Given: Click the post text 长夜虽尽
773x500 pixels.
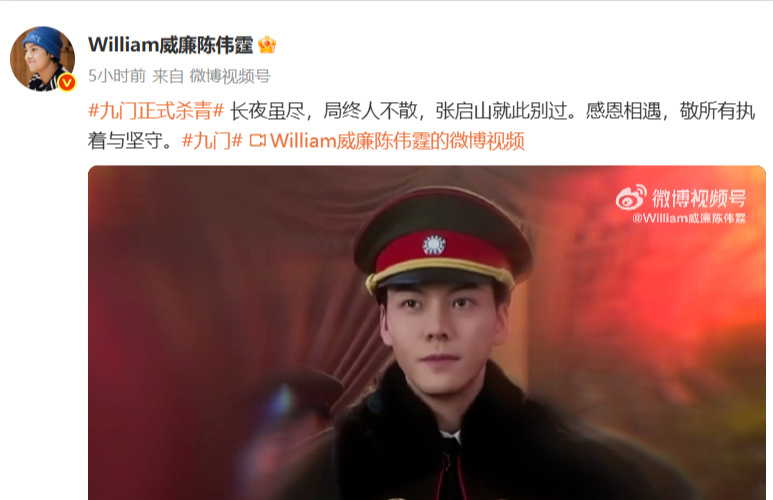Looking at the screenshot, I should [268, 111].
